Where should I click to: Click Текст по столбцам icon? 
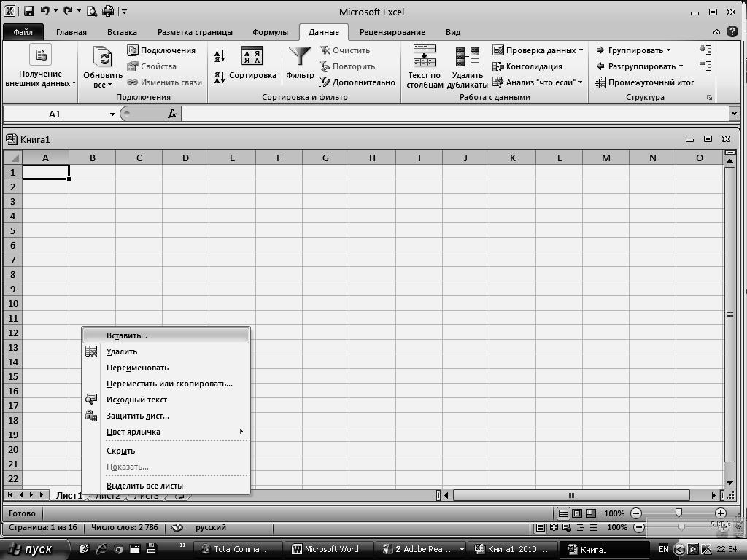[425, 56]
